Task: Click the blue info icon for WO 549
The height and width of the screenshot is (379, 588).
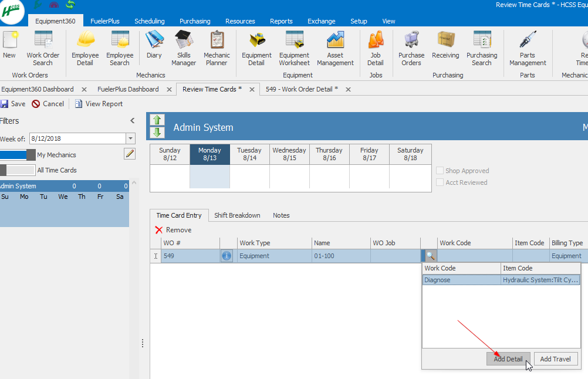Action: [x=227, y=256]
